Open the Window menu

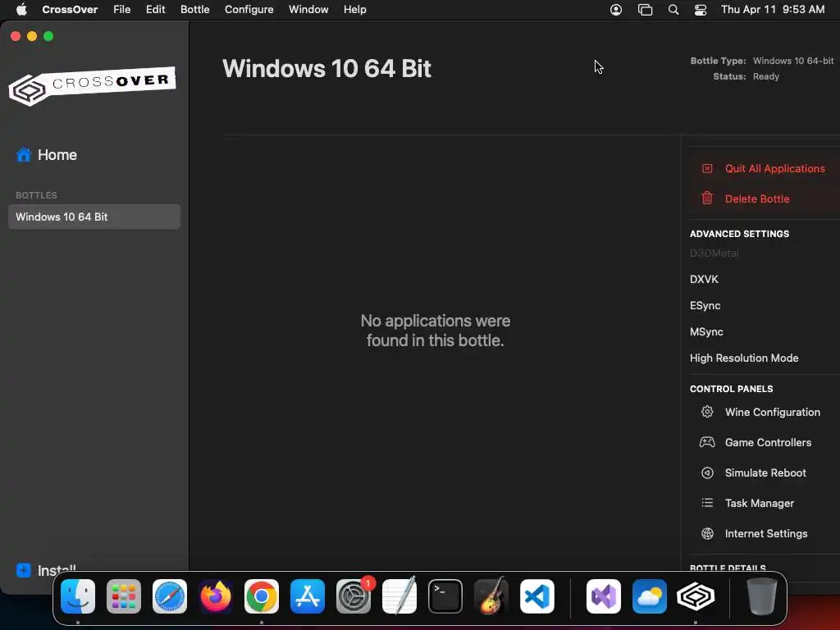point(308,10)
